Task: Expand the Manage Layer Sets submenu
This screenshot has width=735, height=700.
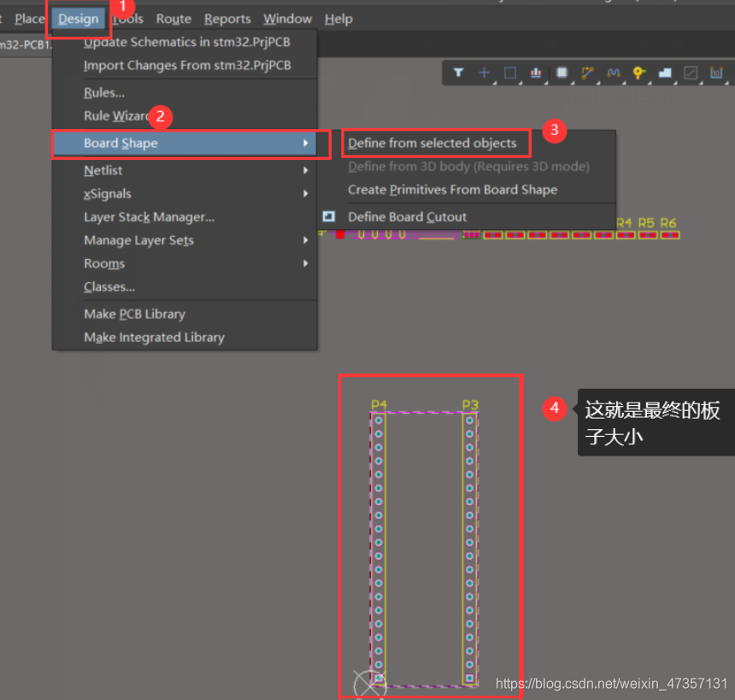Action: (185, 240)
